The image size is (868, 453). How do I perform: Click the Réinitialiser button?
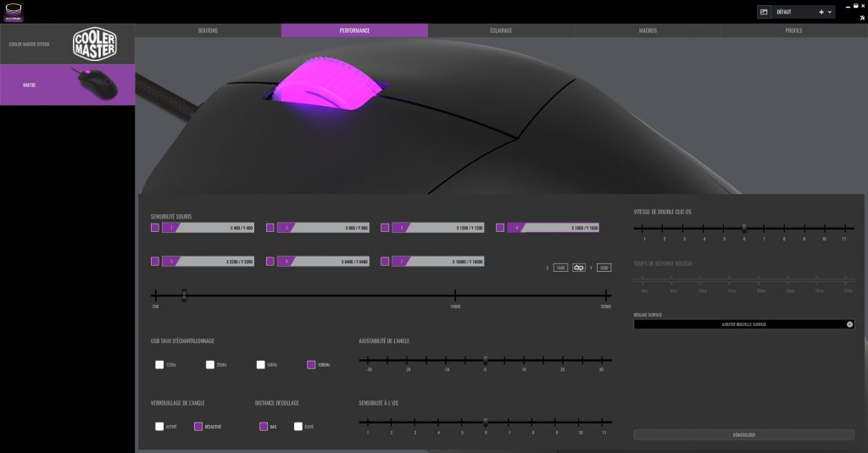pyautogui.click(x=744, y=434)
